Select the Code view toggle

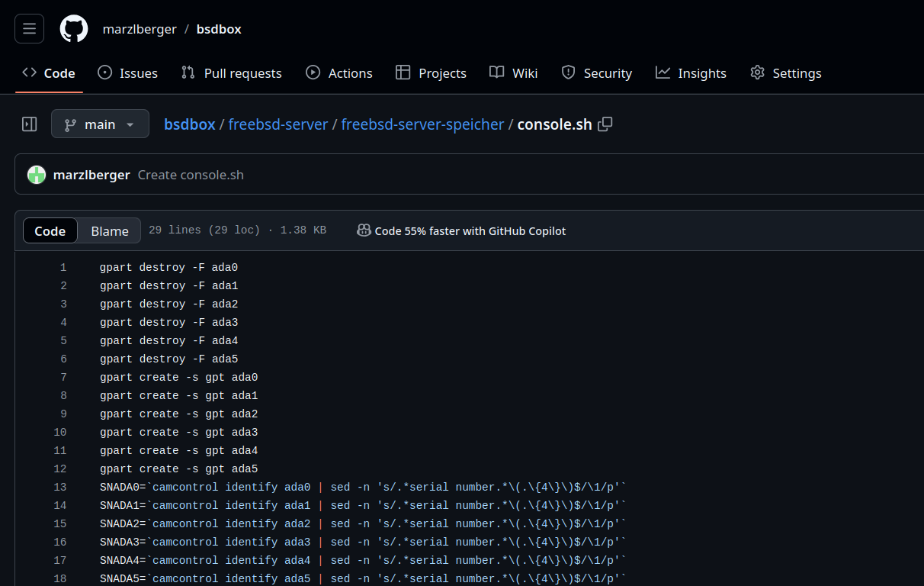(50, 231)
